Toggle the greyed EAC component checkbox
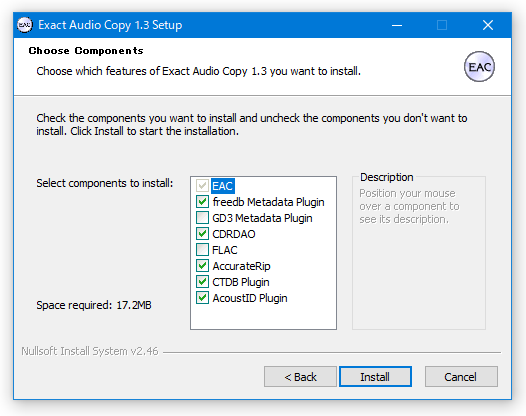 (x=202, y=186)
